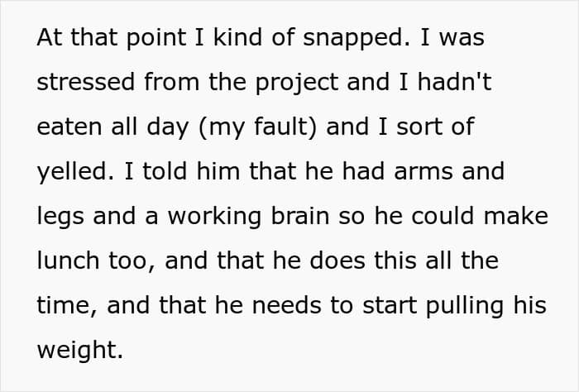
Task: Select the word "could"
Action: click(x=443, y=216)
